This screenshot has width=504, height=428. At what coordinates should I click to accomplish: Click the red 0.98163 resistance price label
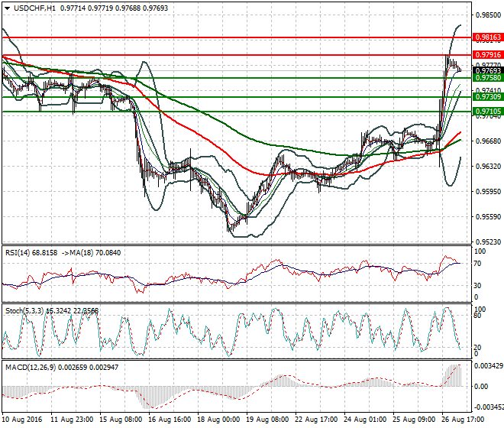tap(489, 37)
